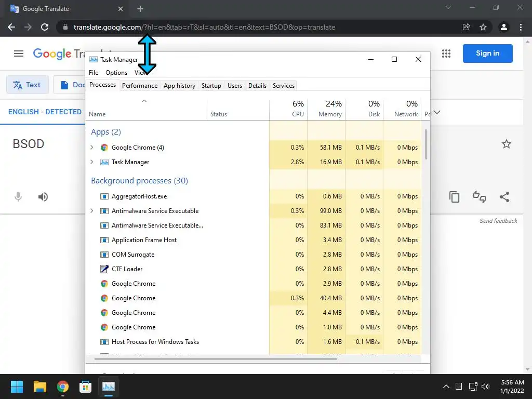Share the translation
The image size is (532, 399).
pos(504,197)
